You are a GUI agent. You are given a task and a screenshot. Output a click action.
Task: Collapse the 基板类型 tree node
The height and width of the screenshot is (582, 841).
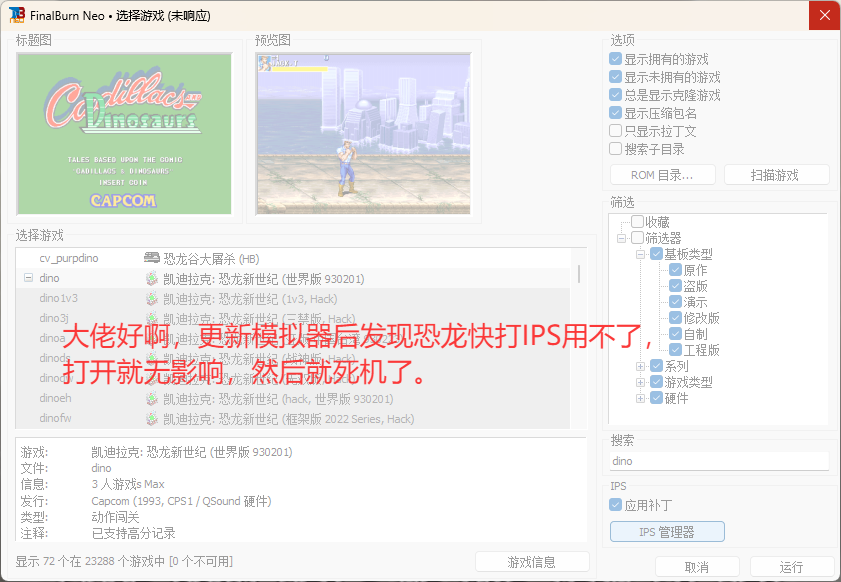pyautogui.click(x=640, y=254)
